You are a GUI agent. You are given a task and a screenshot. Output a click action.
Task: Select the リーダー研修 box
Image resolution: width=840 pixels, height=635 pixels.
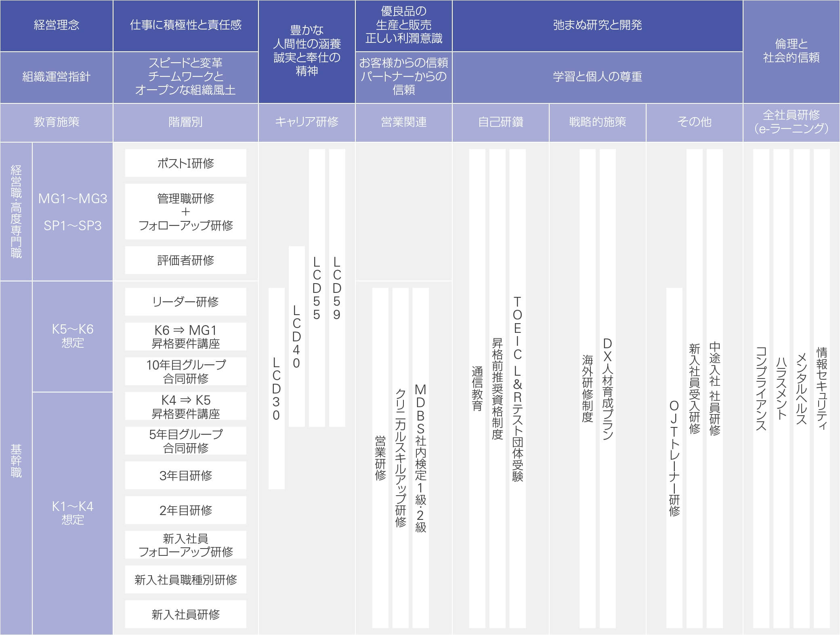[x=186, y=302]
